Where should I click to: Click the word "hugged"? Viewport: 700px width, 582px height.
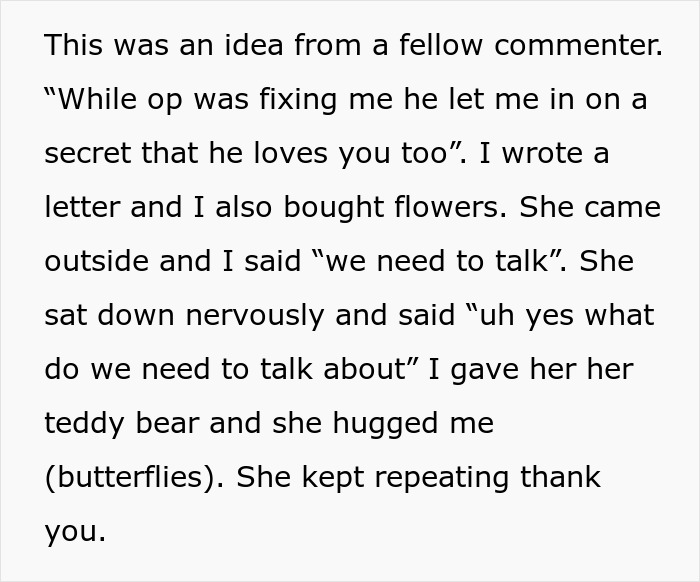click(x=389, y=424)
